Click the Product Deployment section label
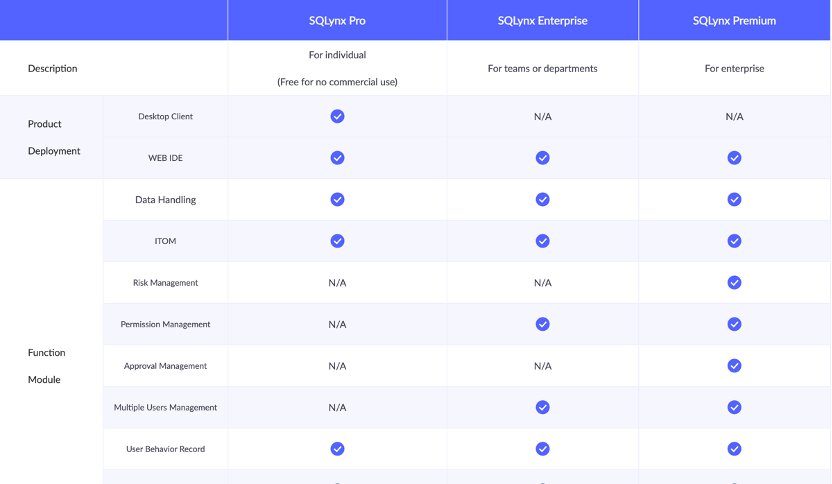Image resolution: width=832 pixels, height=484 pixels. pyautogui.click(x=53, y=137)
